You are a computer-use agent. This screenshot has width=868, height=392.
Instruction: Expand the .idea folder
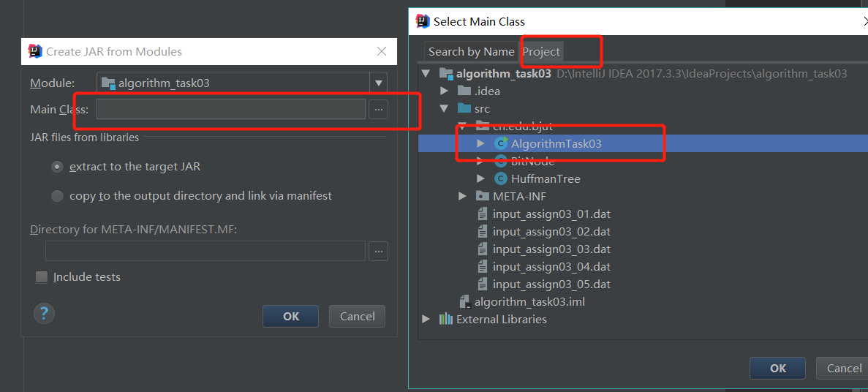tap(444, 91)
